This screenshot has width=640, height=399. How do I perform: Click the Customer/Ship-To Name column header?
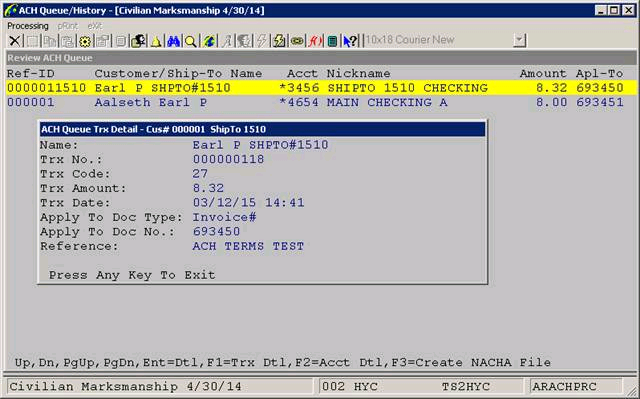[178, 73]
